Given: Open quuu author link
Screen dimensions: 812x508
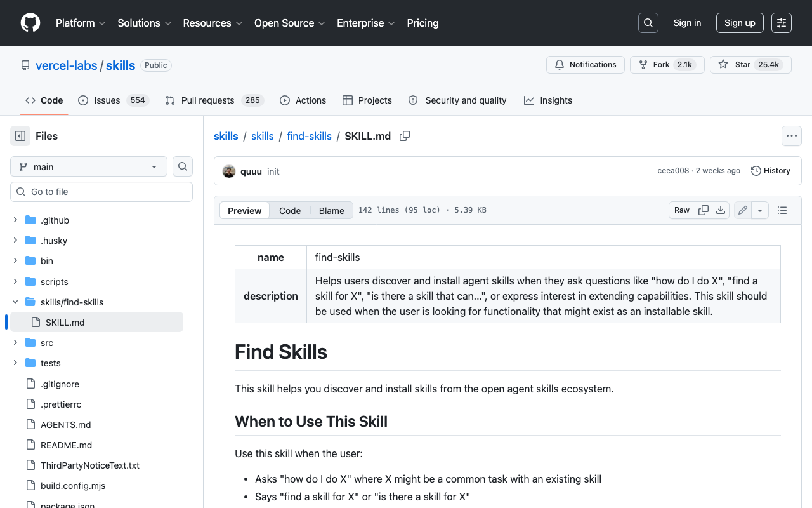Looking at the screenshot, I should pyautogui.click(x=251, y=171).
